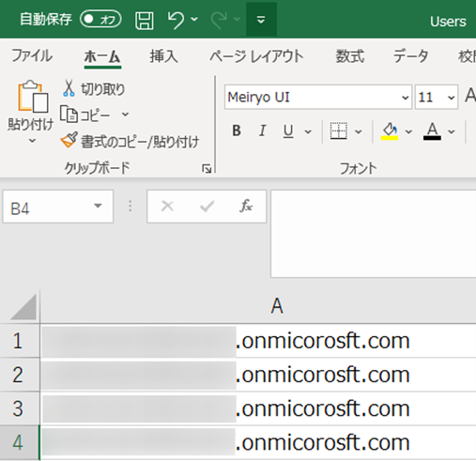Click the formula bar Cancel X icon

pos(167,207)
